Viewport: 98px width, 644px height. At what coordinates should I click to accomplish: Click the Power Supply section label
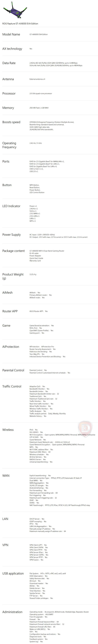coord(11,235)
